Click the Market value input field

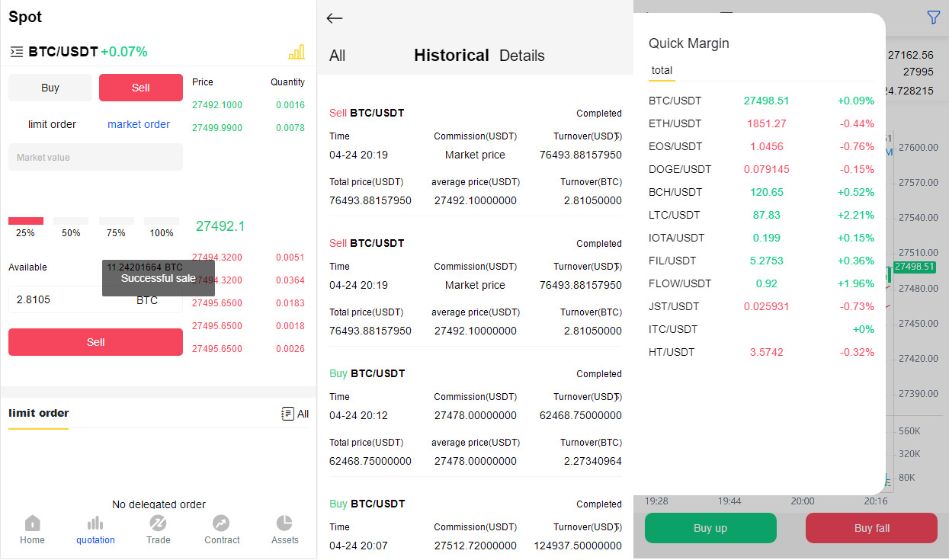click(x=95, y=157)
